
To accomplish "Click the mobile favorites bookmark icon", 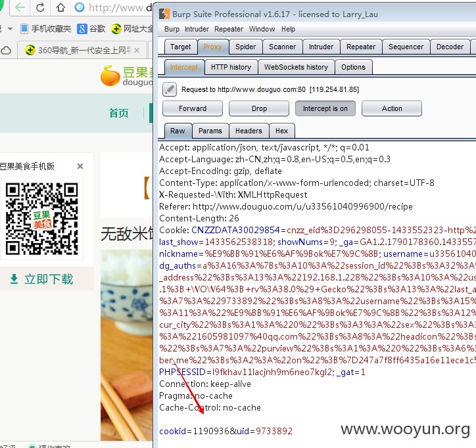I will [24, 29].
